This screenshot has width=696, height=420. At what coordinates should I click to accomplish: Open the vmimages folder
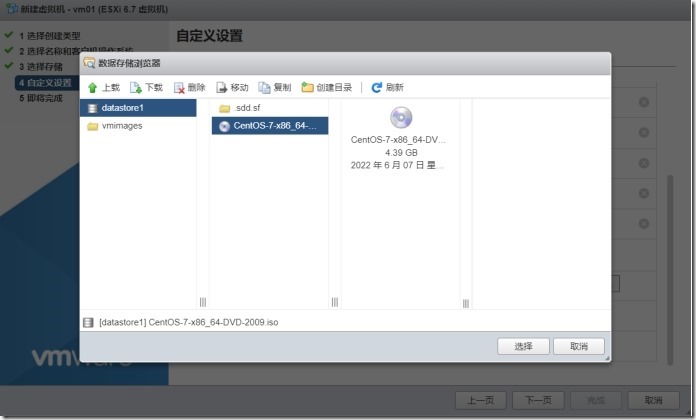pos(138,126)
